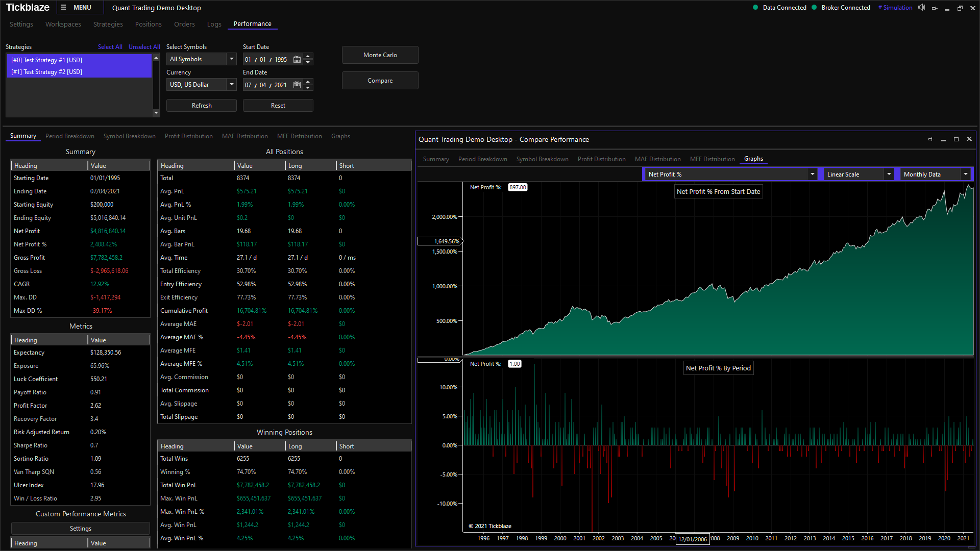Click the Monte Carlo button
The image size is (980, 551).
point(380,55)
